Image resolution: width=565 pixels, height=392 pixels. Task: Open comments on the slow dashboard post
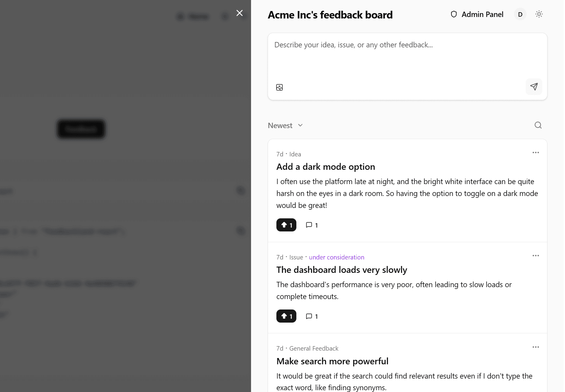312,316
